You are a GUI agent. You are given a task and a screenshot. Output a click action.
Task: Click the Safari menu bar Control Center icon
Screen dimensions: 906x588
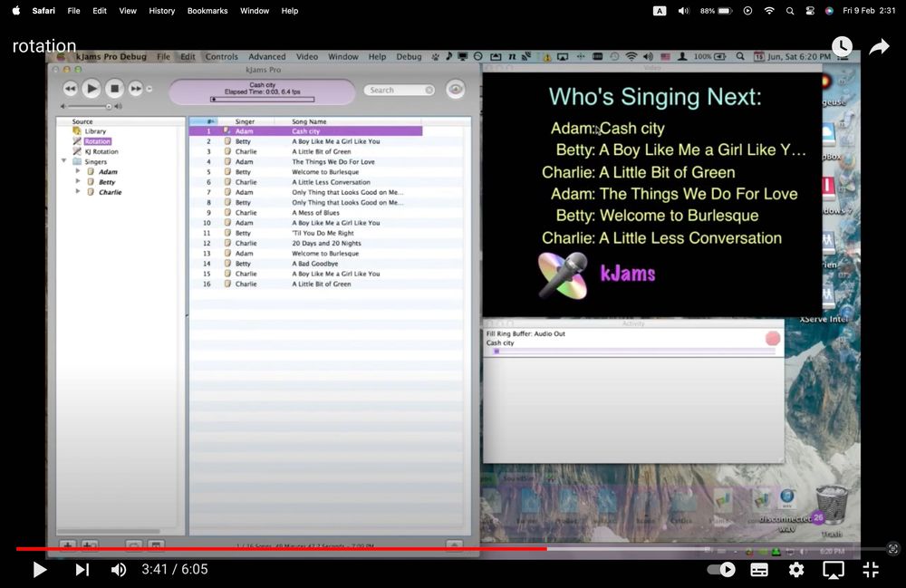pos(810,10)
